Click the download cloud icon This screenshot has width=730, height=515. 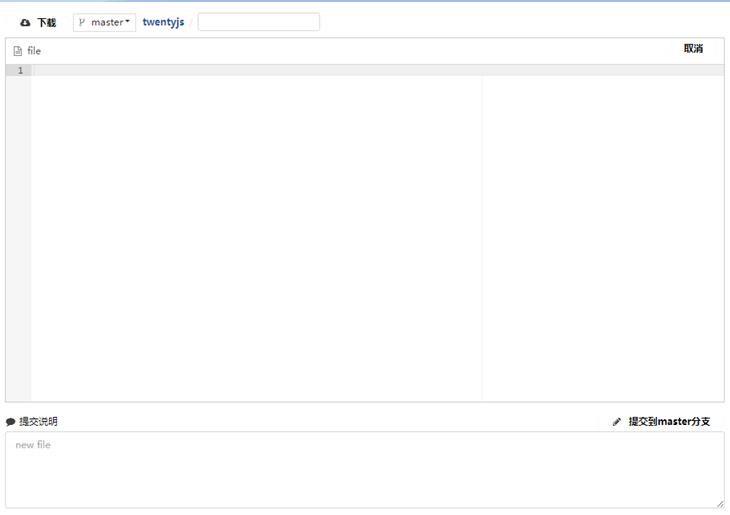[25, 22]
